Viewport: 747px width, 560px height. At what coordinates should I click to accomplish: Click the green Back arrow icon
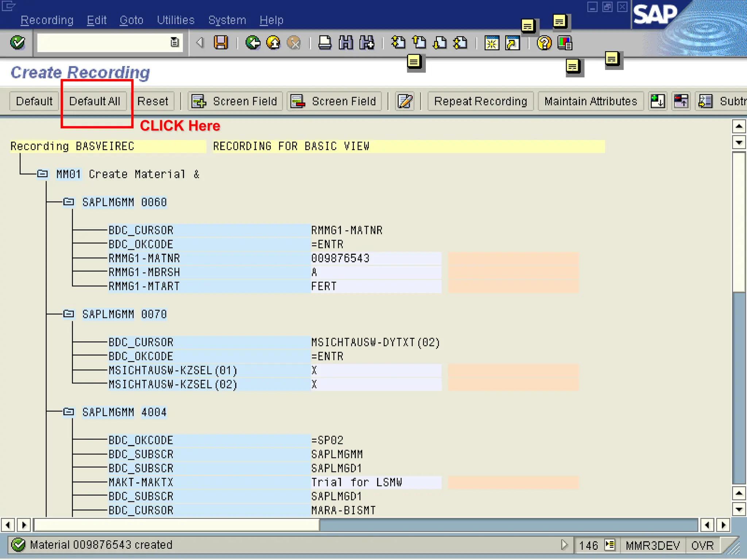tap(253, 43)
